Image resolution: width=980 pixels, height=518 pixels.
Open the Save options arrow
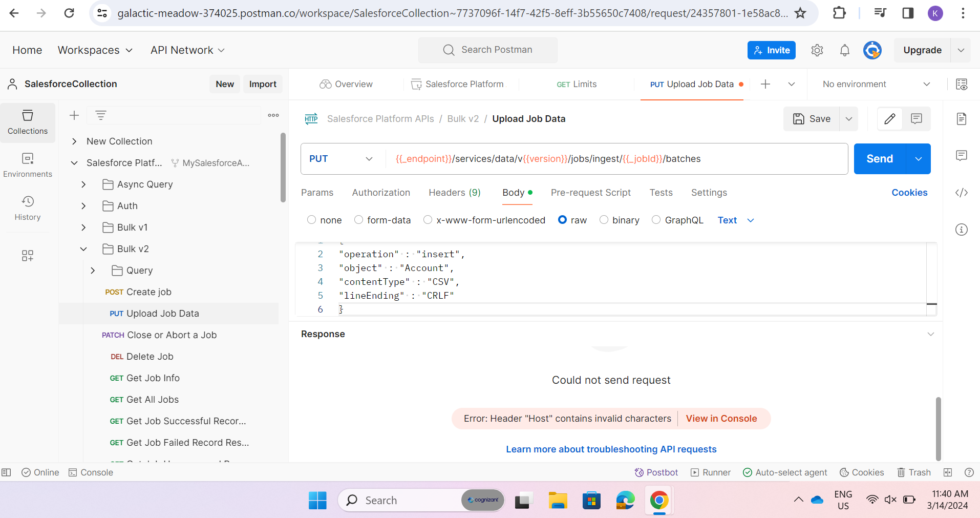848,119
